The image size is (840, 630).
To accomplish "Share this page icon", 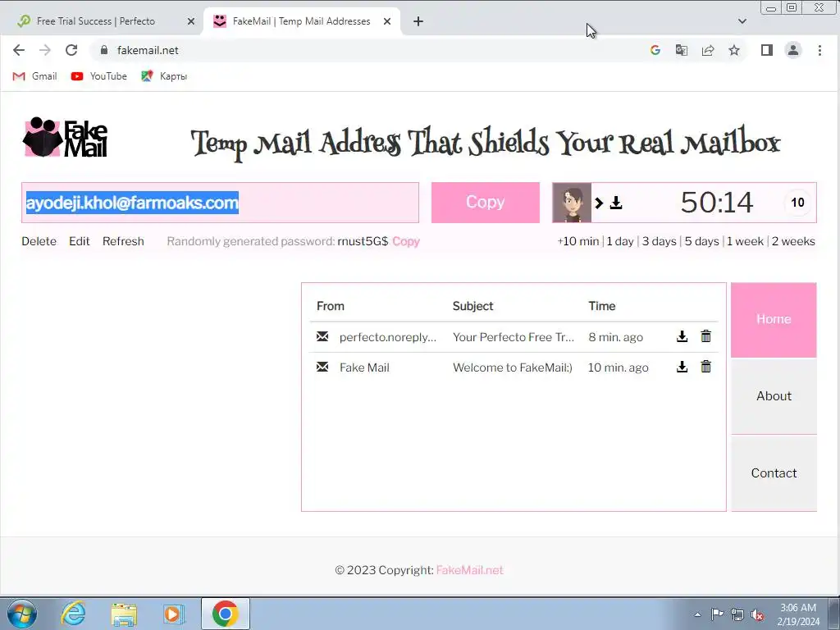I will pos(708,50).
